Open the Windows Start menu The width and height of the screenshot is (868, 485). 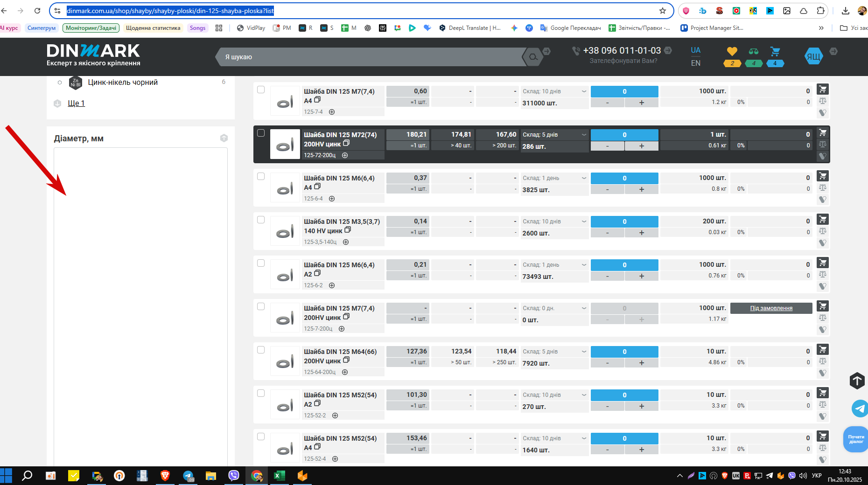tap(6, 476)
